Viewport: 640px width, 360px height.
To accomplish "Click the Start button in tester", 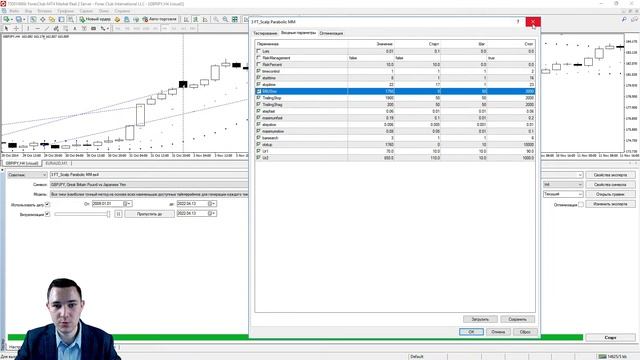I will click(611, 338).
